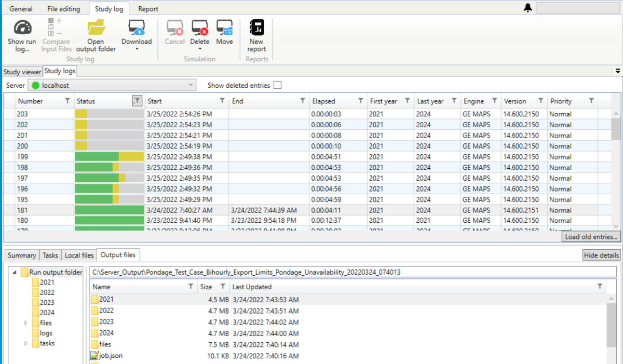Expand the files folder in tree
This screenshot has width=623, height=364.
point(26,323)
